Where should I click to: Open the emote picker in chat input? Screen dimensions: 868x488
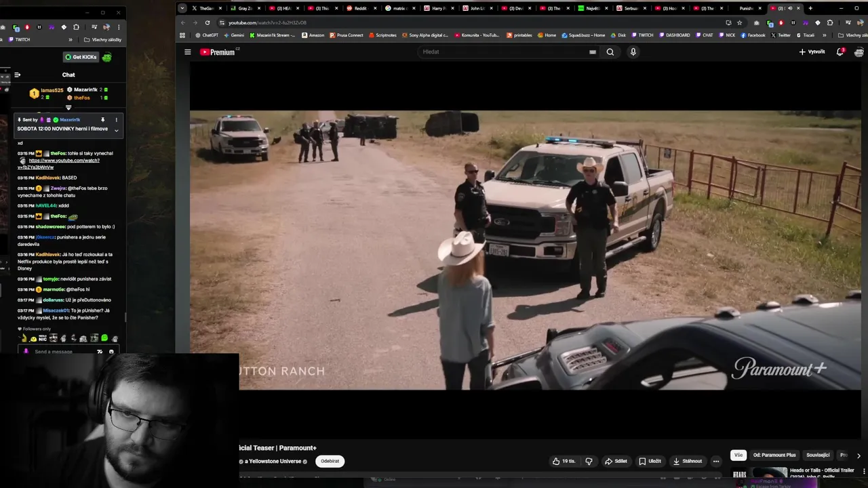[x=111, y=352]
